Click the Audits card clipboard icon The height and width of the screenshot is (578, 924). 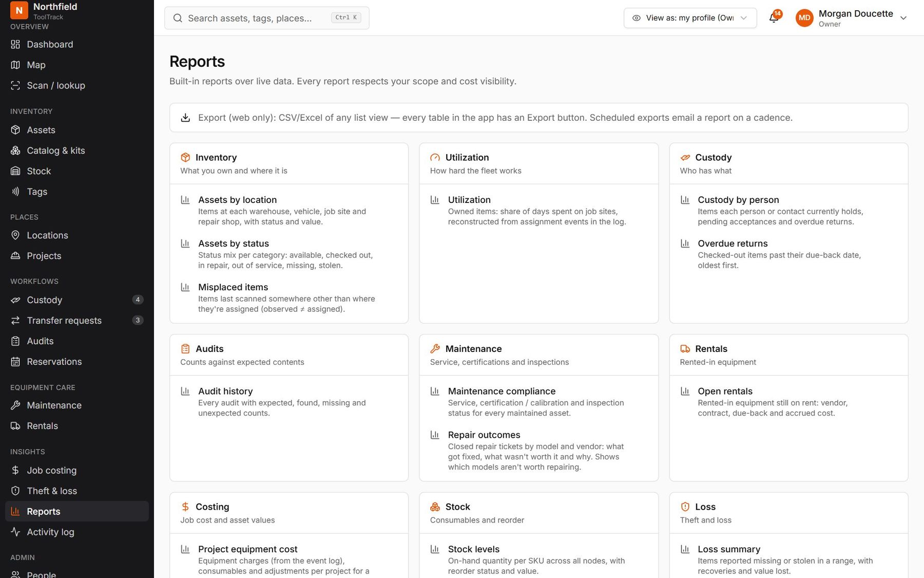[185, 349]
